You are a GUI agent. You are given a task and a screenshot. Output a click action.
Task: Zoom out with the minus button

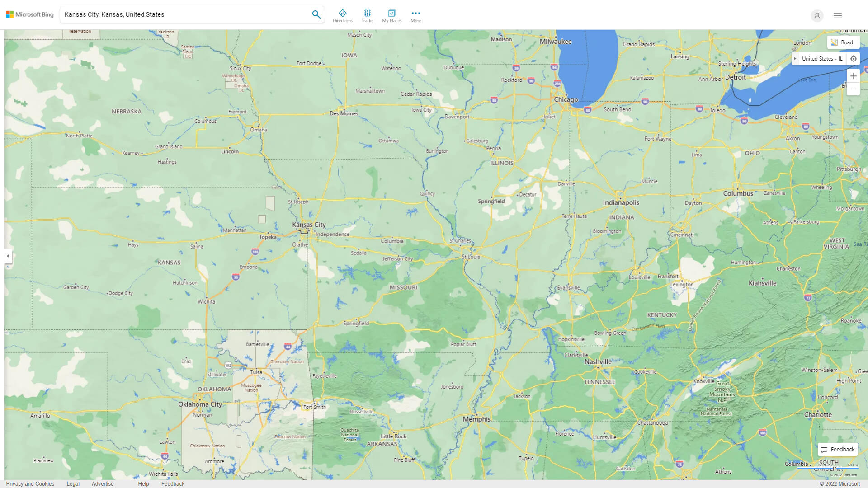tap(854, 89)
